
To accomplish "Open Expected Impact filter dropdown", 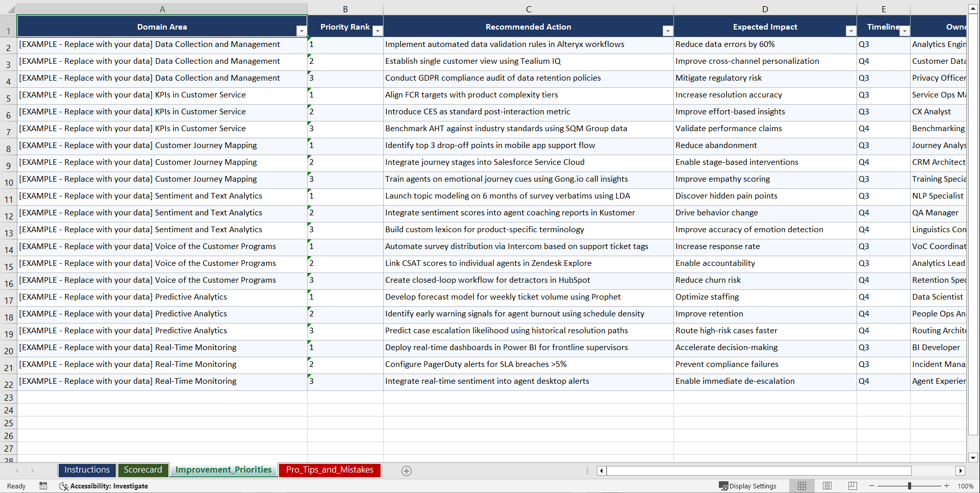I will (x=850, y=31).
